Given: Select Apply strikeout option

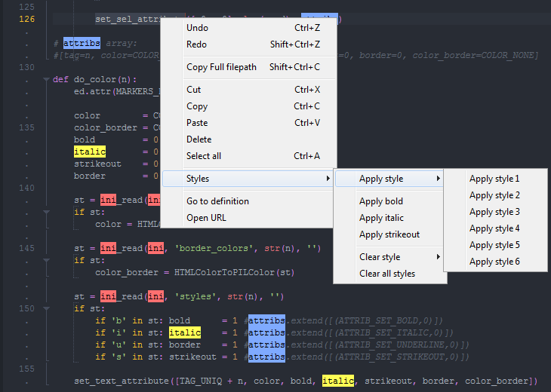Looking at the screenshot, I should (x=389, y=234).
